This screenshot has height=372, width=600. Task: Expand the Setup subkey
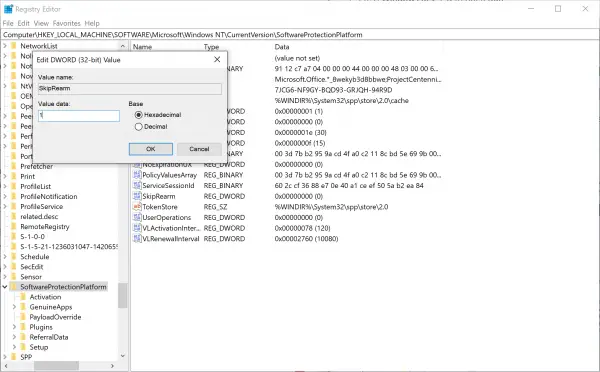pyautogui.click(x=14, y=347)
